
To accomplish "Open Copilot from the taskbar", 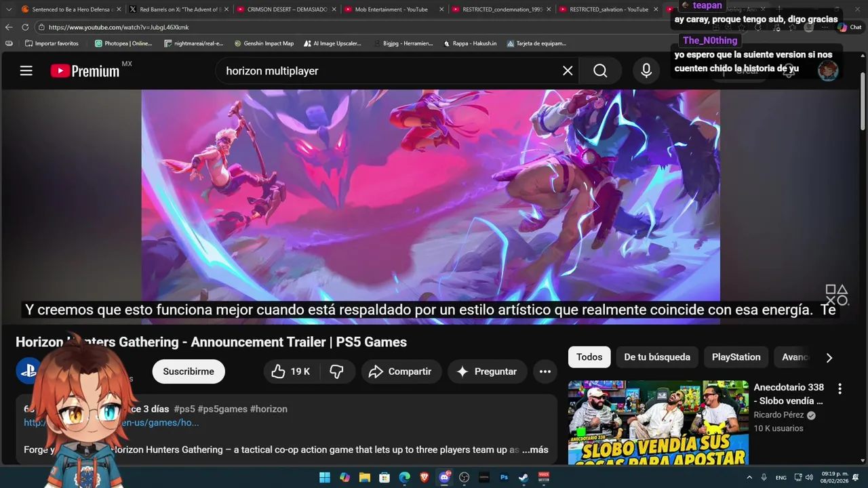I will 344,477.
